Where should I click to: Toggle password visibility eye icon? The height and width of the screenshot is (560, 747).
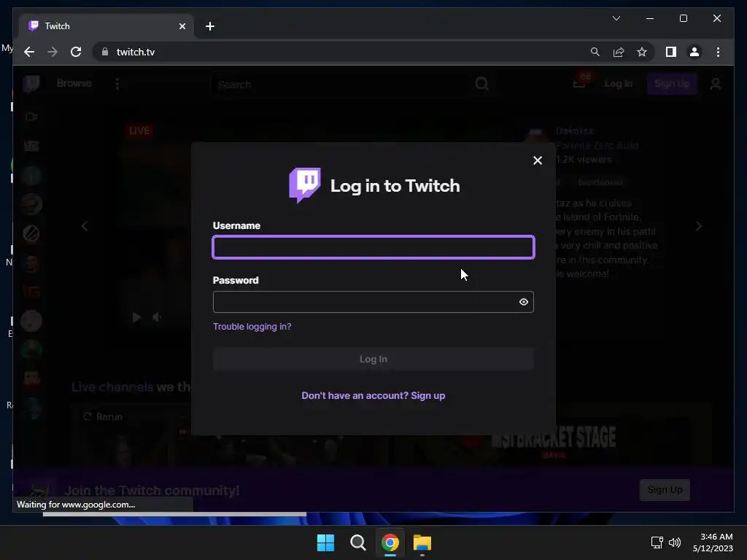pos(524,302)
